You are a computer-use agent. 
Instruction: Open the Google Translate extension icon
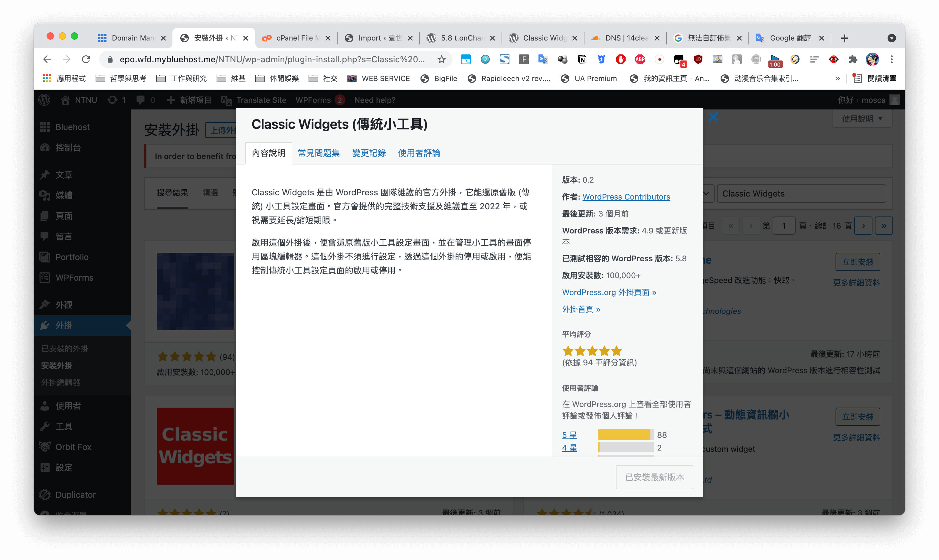tap(543, 59)
